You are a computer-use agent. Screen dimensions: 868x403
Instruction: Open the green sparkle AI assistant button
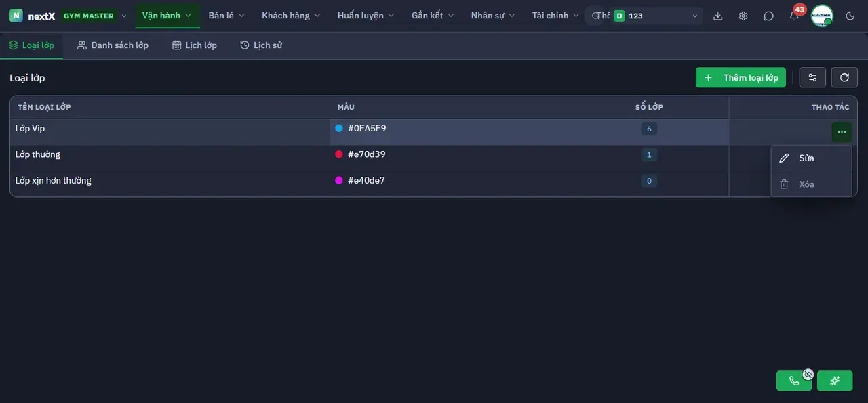(x=835, y=381)
